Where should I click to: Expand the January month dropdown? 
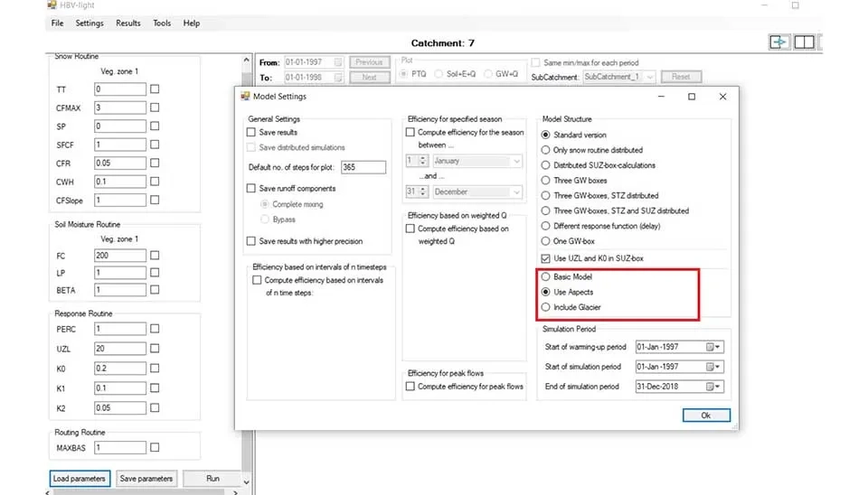[516, 161]
